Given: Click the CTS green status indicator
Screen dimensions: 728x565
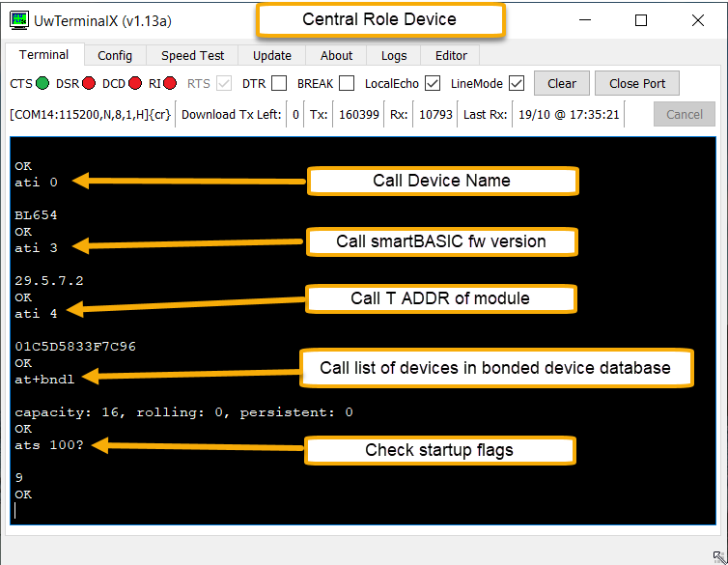Looking at the screenshot, I should pos(42,84).
